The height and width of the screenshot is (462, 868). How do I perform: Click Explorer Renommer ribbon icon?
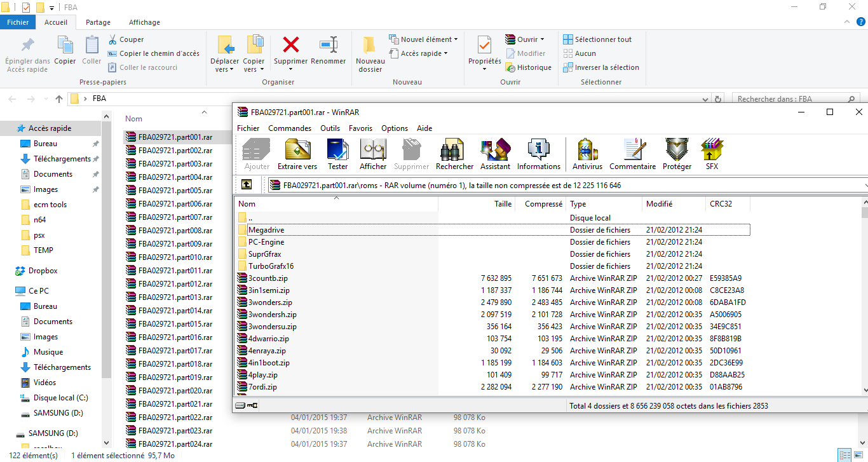tap(329, 44)
